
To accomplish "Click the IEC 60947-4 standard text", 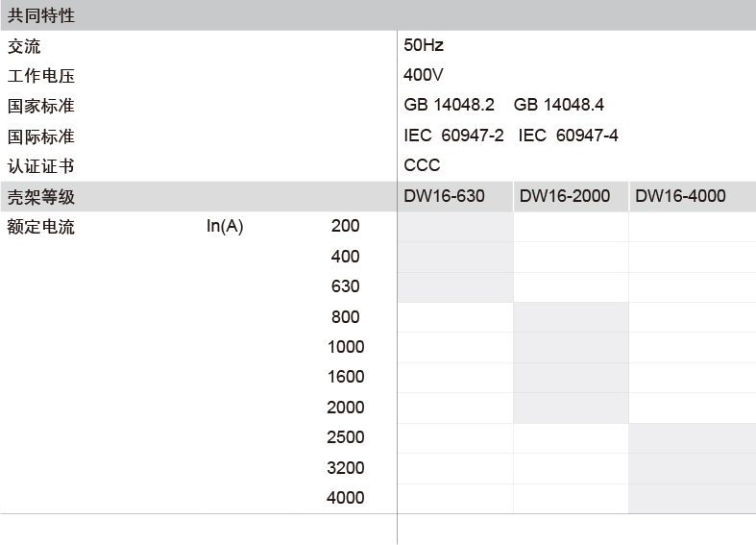I will [x=568, y=136].
